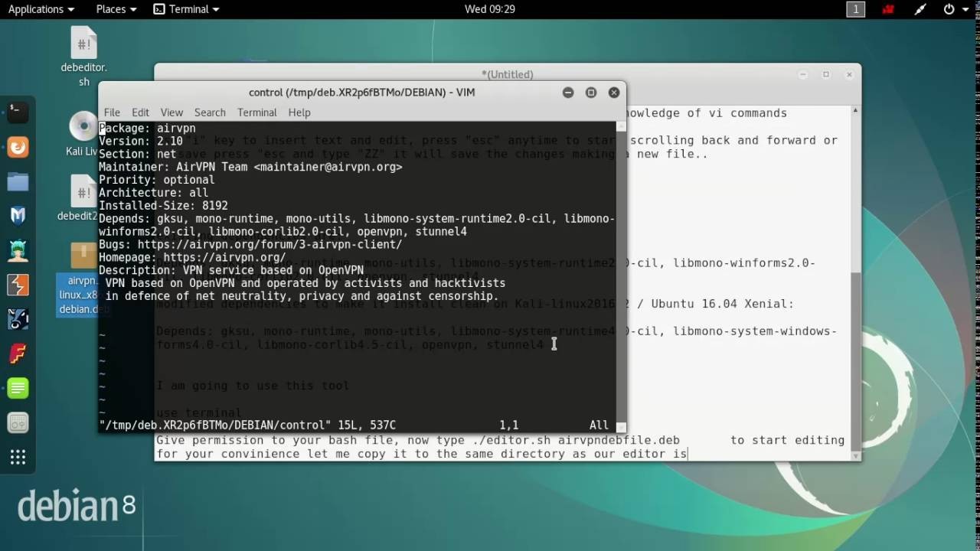Open Applications menu in top bar
The height and width of the screenshot is (551, 980).
tap(41, 9)
